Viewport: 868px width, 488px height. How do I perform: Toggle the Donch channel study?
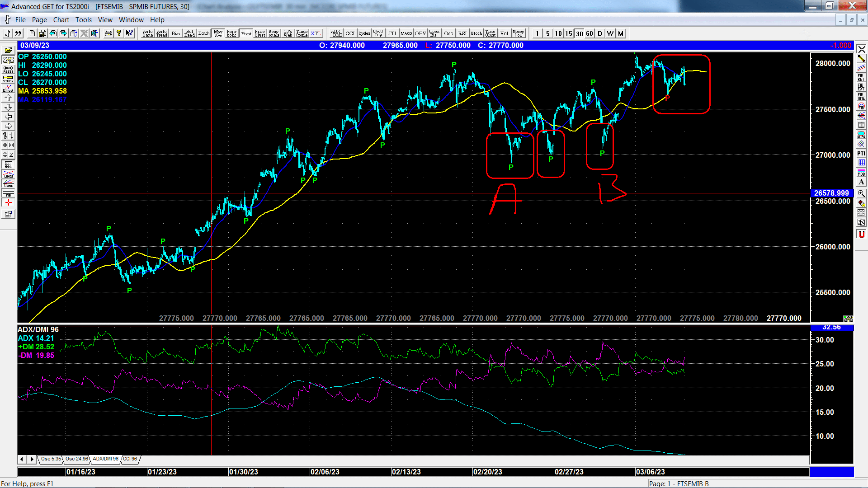click(x=204, y=33)
